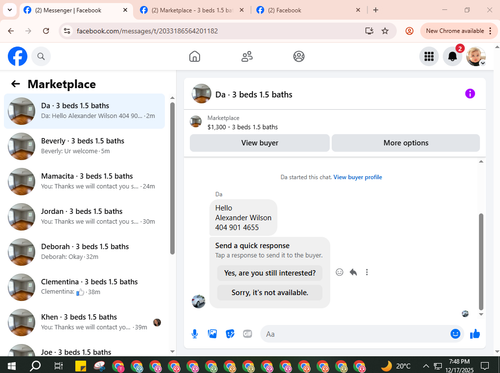Screen dimensions: 500x373
Task: Open the Friends icon
Action: [247, 56]
